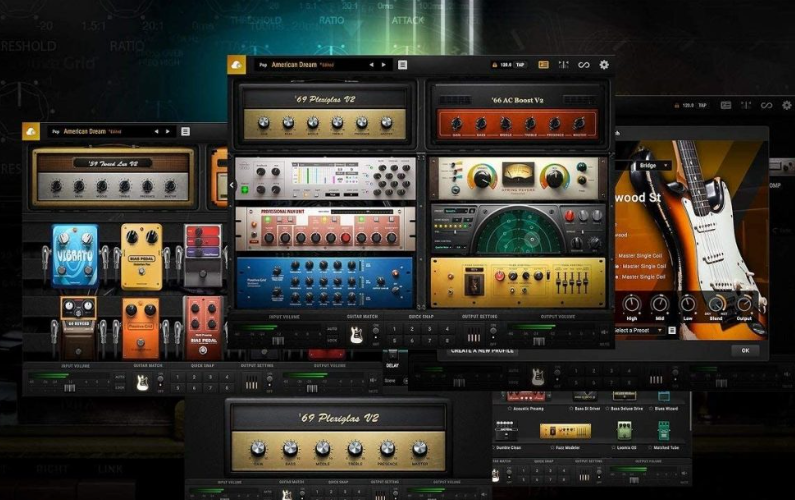Select the bottom '69 Plexiglas V2 amp head

coord(339,437)
